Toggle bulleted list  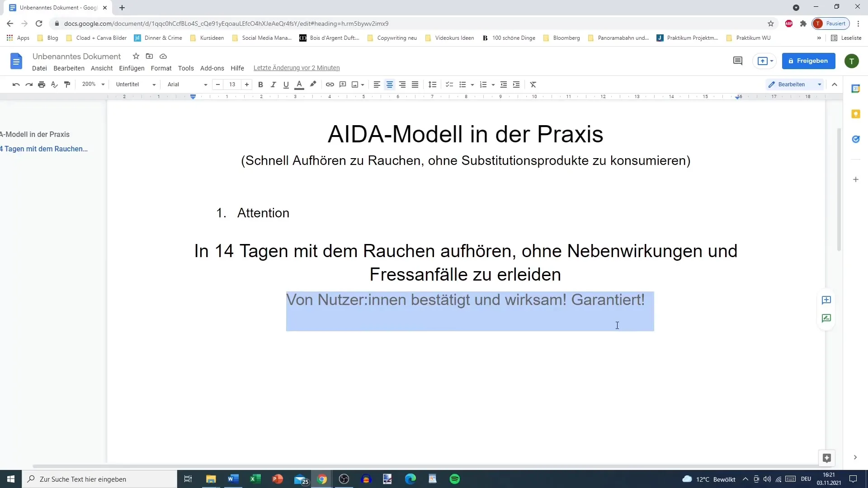coord(462,84)
